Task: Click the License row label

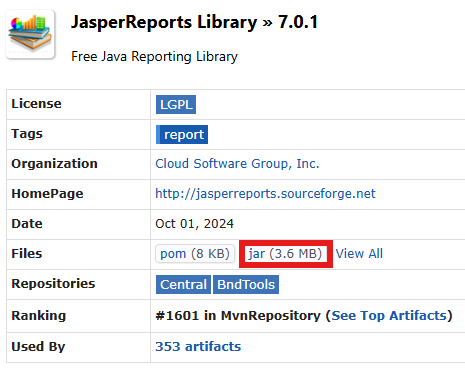Action: 36,104
